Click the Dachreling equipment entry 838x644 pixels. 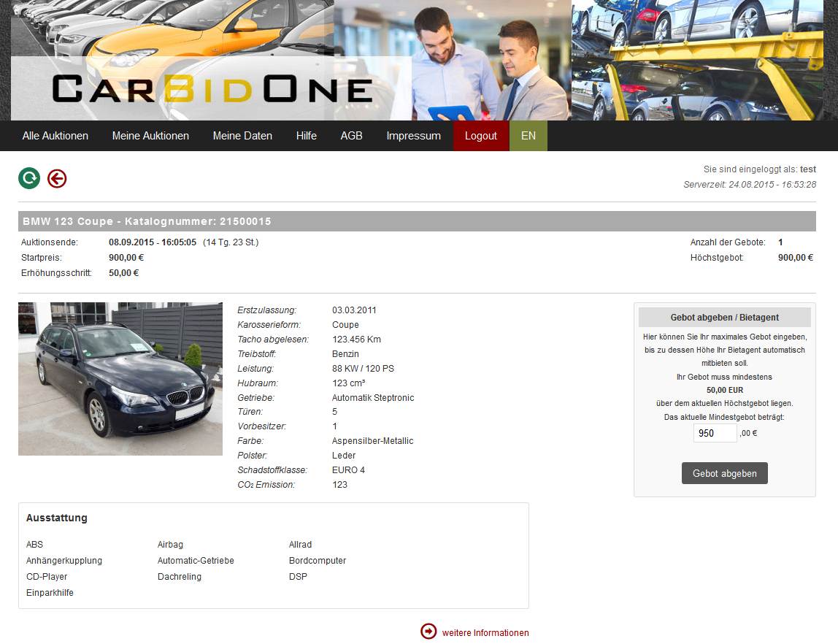point(180,577)
